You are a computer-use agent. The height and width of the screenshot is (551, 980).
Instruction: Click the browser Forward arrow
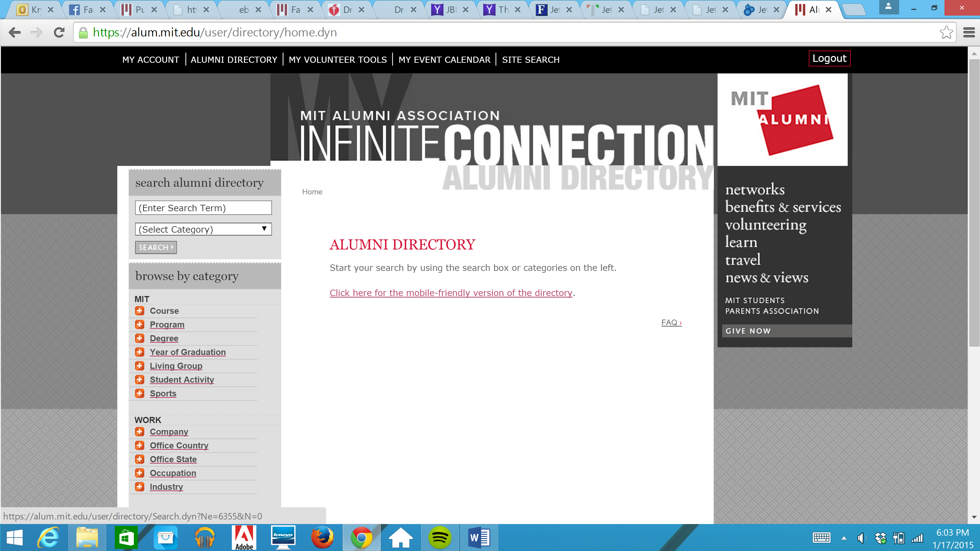(36, 32)
